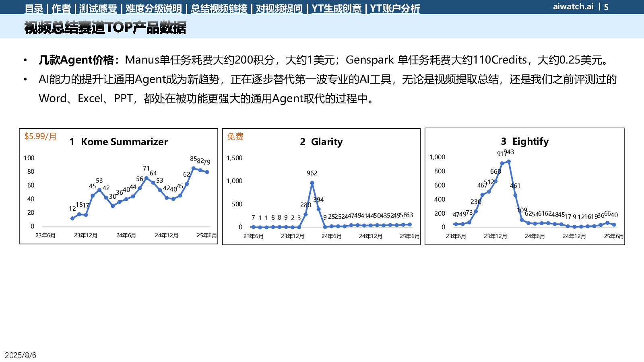Select the slide title 视频总结赛道TOP产品数据
The width and height of the screenshot is (644, 362).
tap(105, 27)
